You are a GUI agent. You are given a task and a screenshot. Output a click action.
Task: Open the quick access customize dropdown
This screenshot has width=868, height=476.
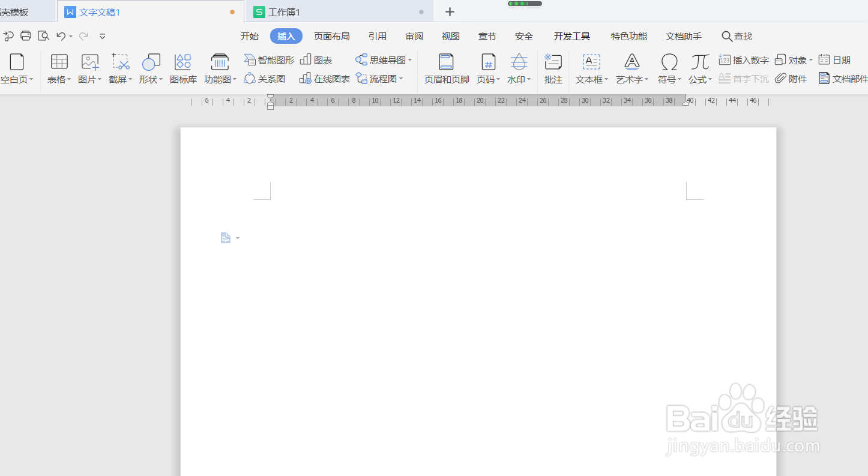click(103, 37)
